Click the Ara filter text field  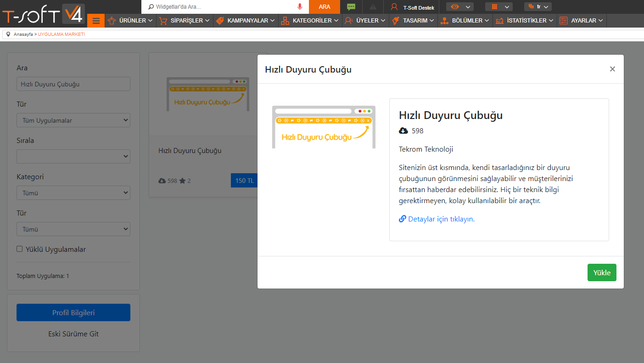tap(73, 84)
